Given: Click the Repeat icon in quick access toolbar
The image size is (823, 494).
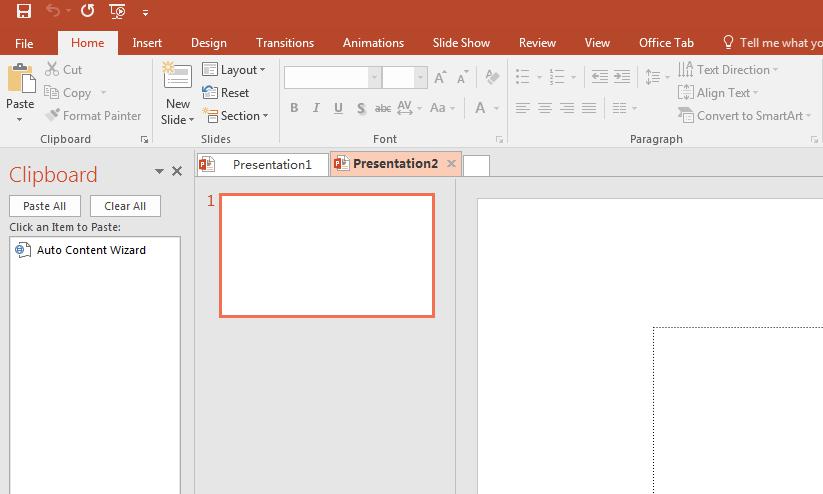Looking at the screenshot, I should [88, 10].
